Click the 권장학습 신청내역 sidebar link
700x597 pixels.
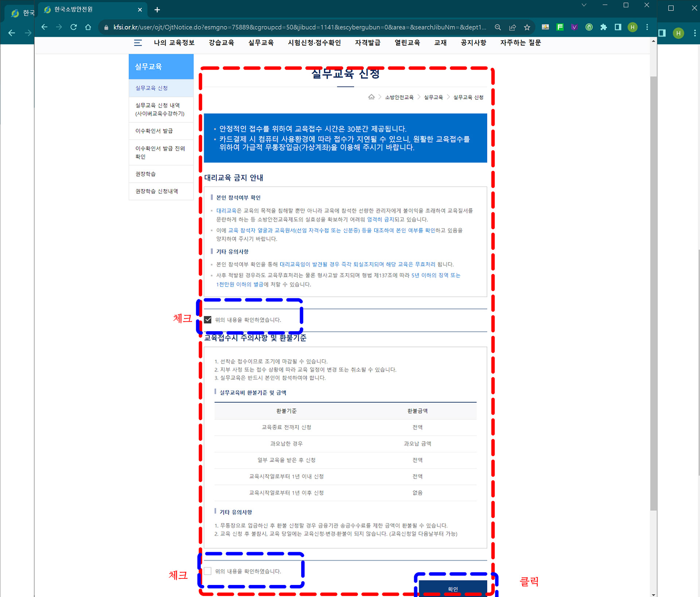pyautogui.click(x=157, y=191)
